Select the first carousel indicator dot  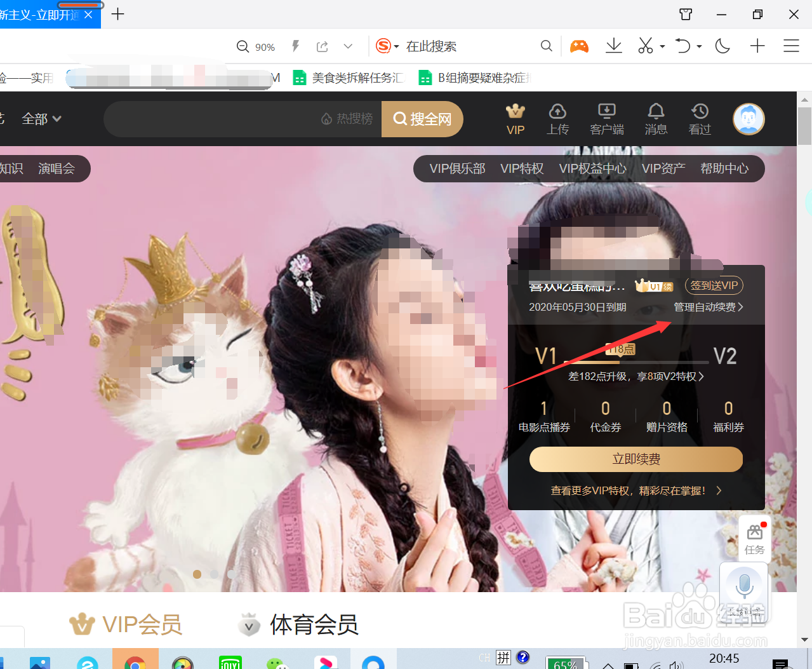[x=197, y=574]
